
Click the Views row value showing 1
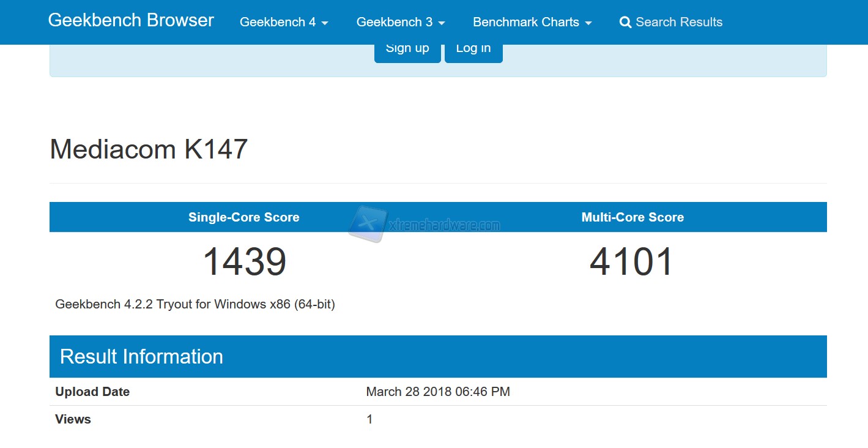pos(369,419)
